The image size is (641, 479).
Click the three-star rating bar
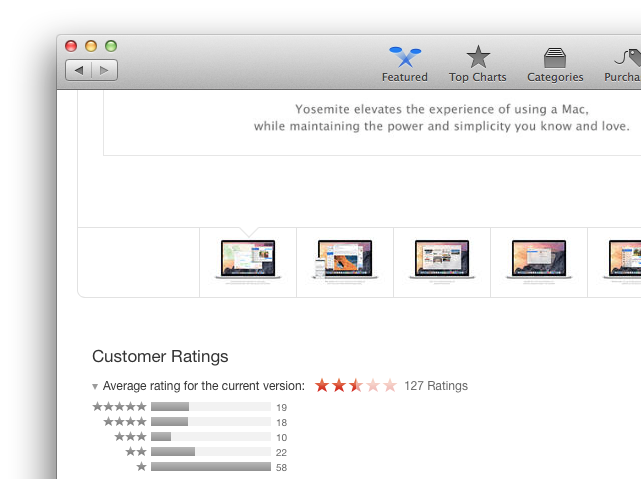tap(211, 436)
